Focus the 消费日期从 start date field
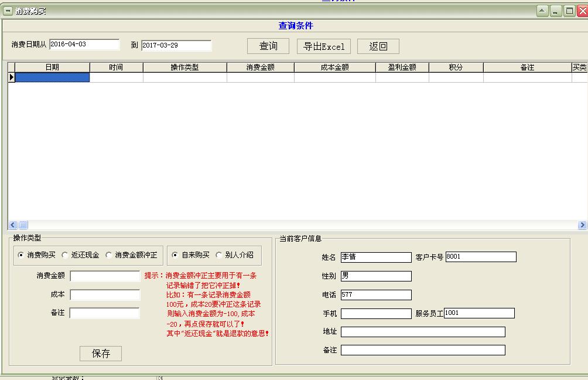Viewport: 588px width, 380px height. pos(84,45)
